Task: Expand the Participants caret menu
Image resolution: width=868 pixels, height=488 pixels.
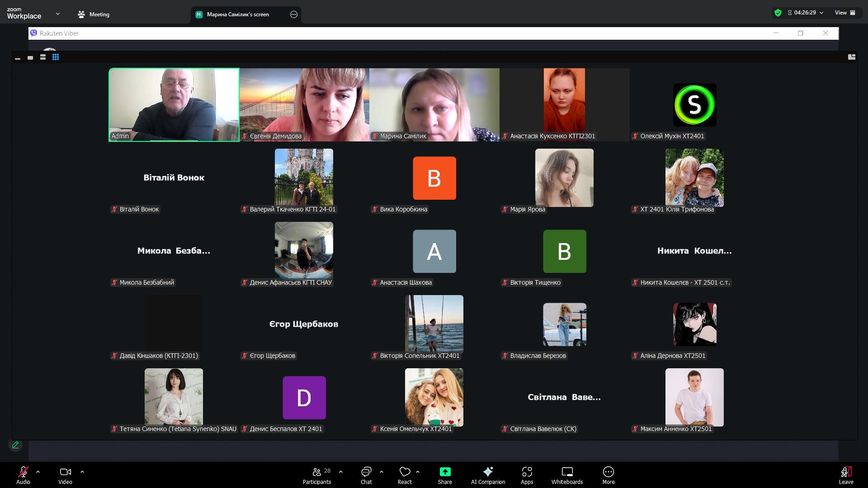Action: click(341, 472)
